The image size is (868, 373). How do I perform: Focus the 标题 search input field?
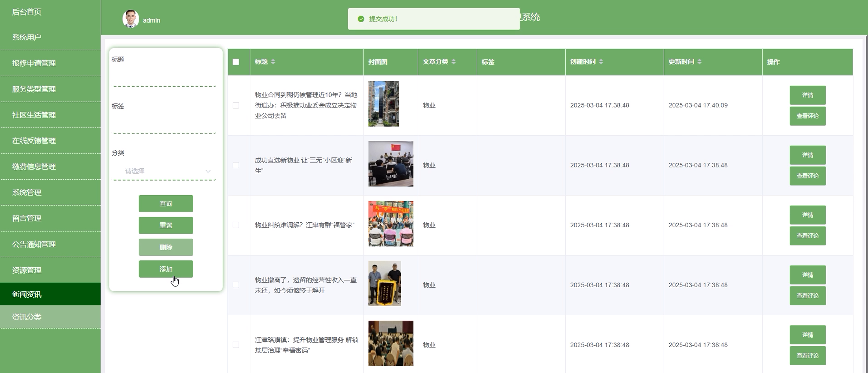tap(164, 78)
